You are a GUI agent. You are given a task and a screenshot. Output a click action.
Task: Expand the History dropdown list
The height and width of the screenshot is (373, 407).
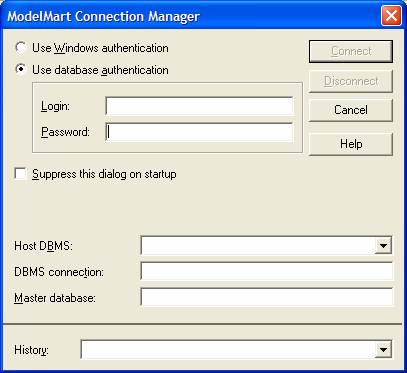383,350
